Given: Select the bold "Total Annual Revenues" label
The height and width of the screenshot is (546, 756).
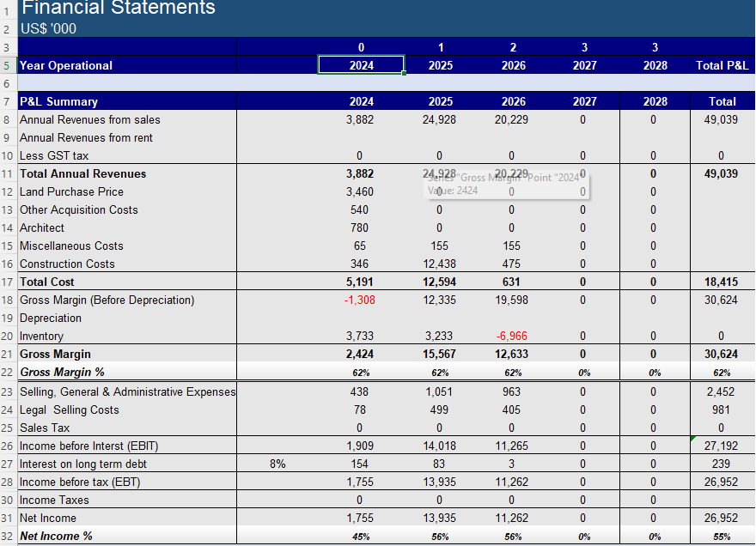Looking at the screenshot, I should (83, 173).
